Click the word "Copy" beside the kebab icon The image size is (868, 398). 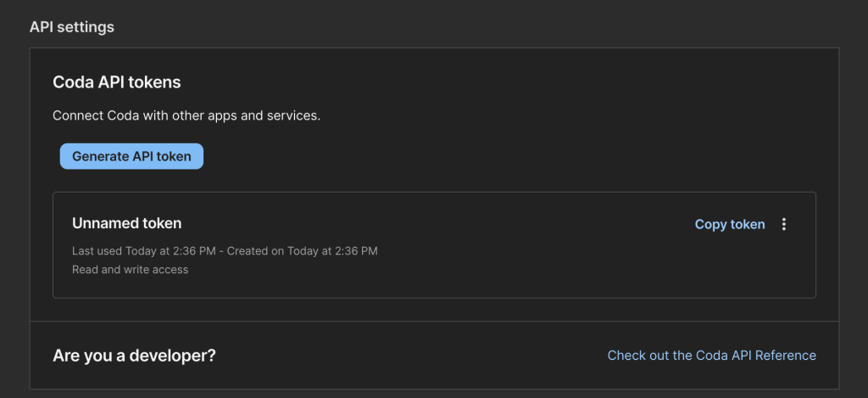click(x=710, y=224)
